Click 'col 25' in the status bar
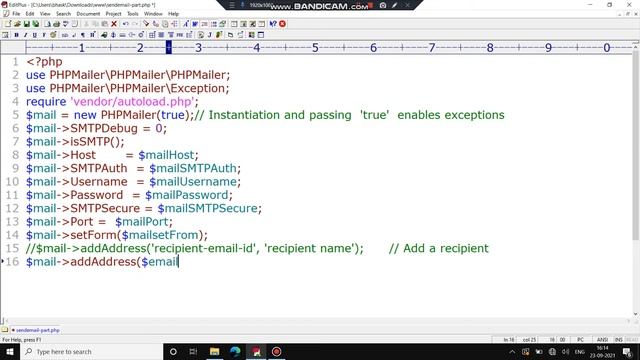 (x=529, y=340)
